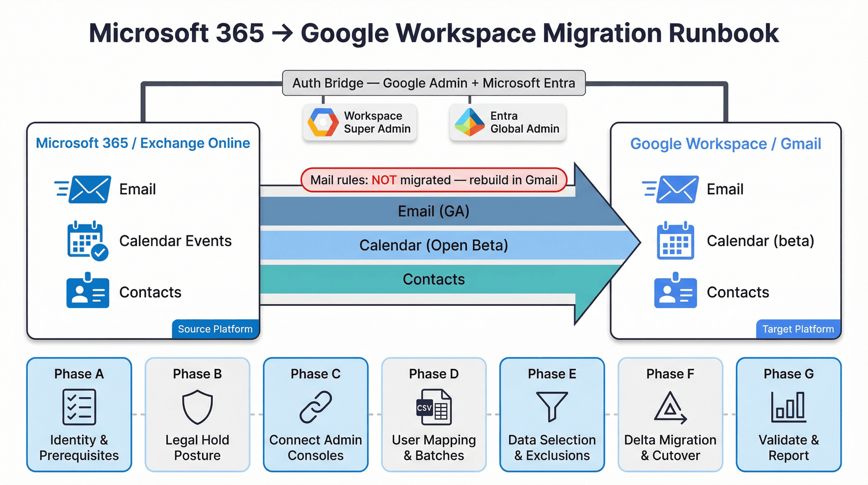The image size is (868, 485).
Task: Click the Contacts icon under Google Workspace
Action: tap(675, 292)
